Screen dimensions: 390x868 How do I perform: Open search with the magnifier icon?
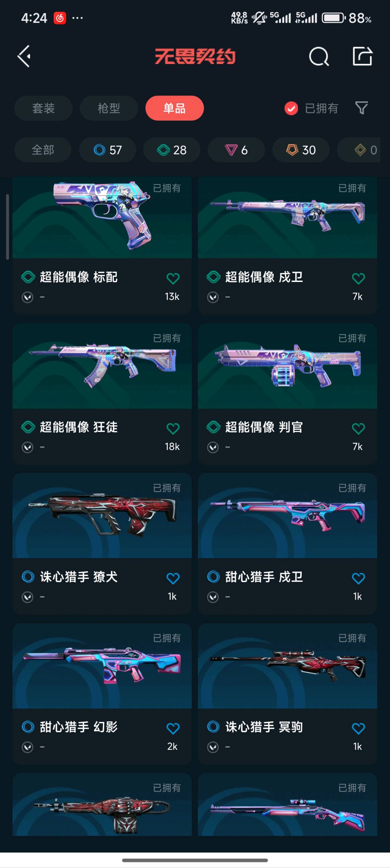pyautogui.click(x=319, y=56)
